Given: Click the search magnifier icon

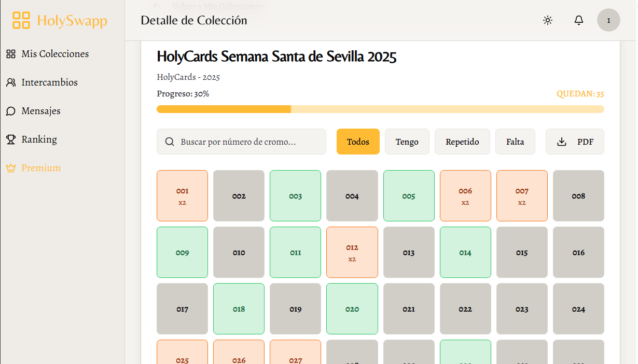Looking at the screenshot, I should 170,142.
